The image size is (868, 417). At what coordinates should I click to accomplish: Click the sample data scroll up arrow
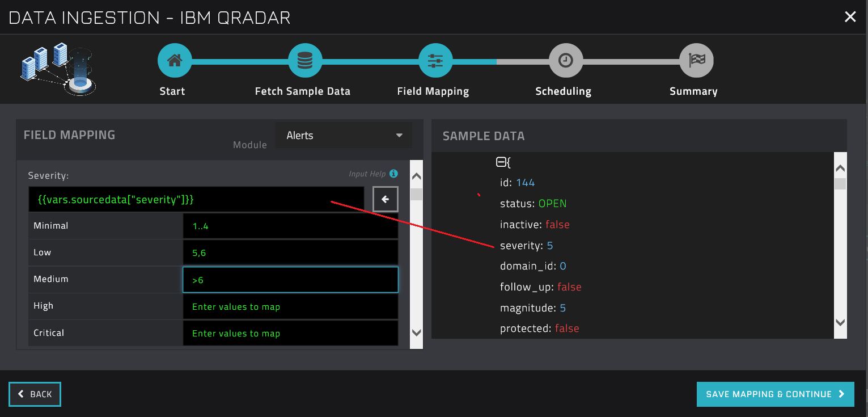(x=840, y=169)
